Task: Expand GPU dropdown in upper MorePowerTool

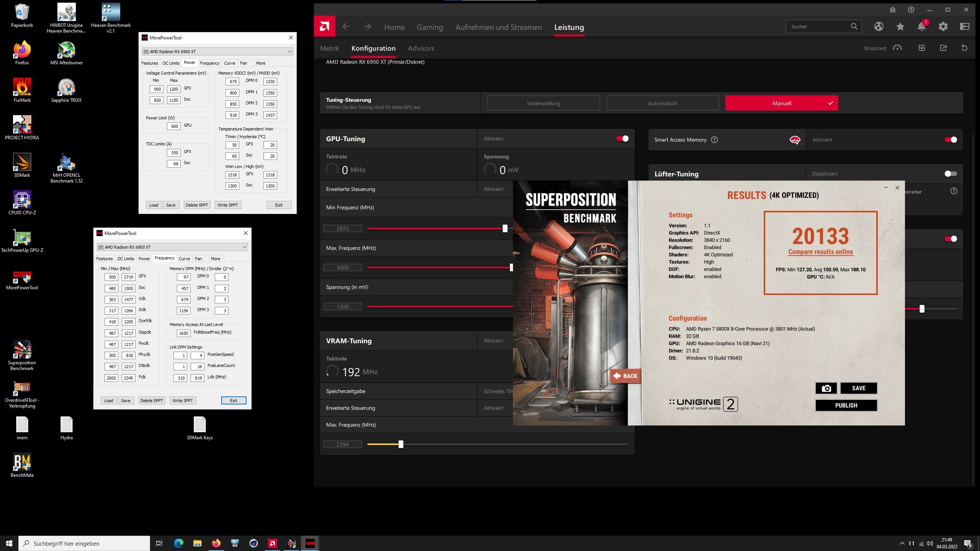Action: click(x=289, y=52)
